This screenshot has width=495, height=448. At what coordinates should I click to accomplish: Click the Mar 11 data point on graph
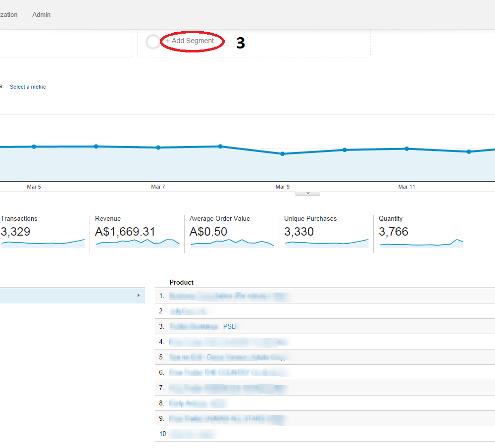click(x=406, y=149)
